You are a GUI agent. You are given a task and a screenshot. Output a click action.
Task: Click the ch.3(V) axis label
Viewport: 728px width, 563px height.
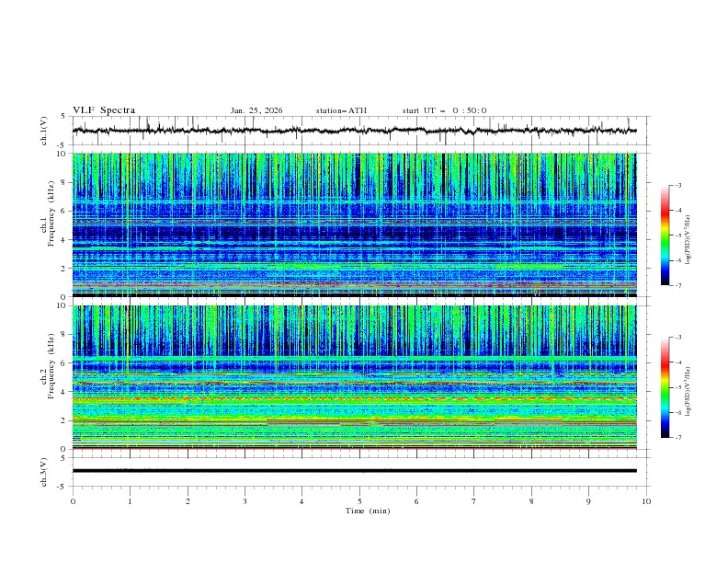click(x=45, y=471)
